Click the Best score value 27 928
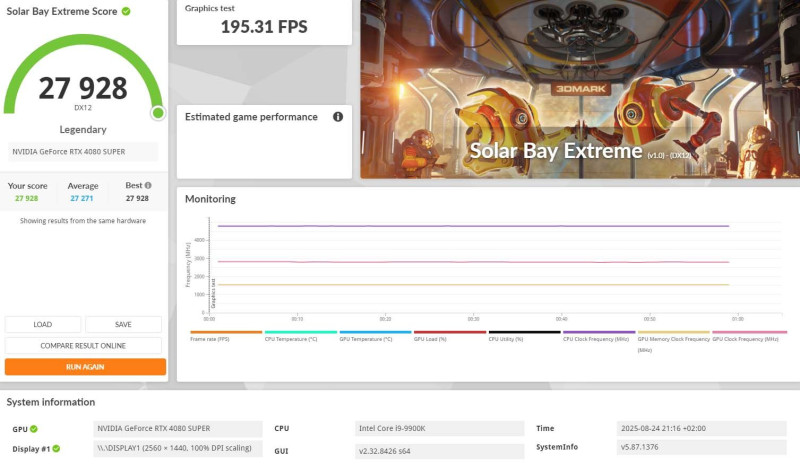Image resolution: width=800 pixels, height=466 pixels. click(x=137, y=199)
